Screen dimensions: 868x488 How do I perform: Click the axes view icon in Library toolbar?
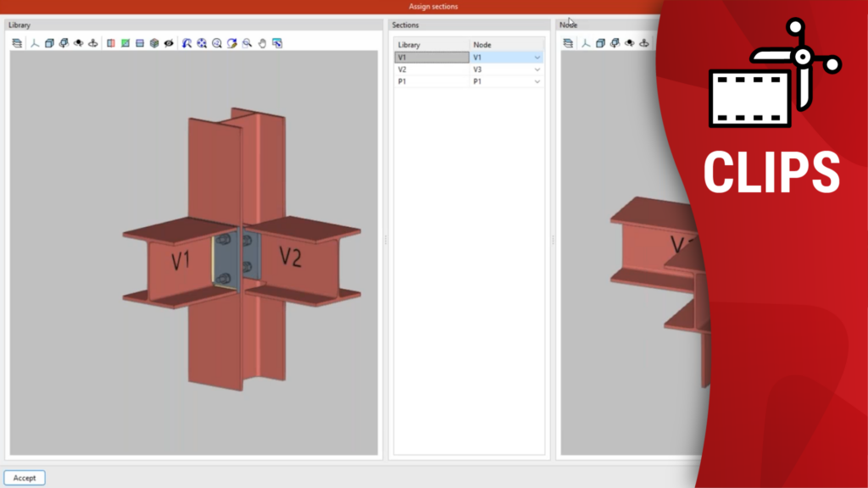(x=35, y=43)
